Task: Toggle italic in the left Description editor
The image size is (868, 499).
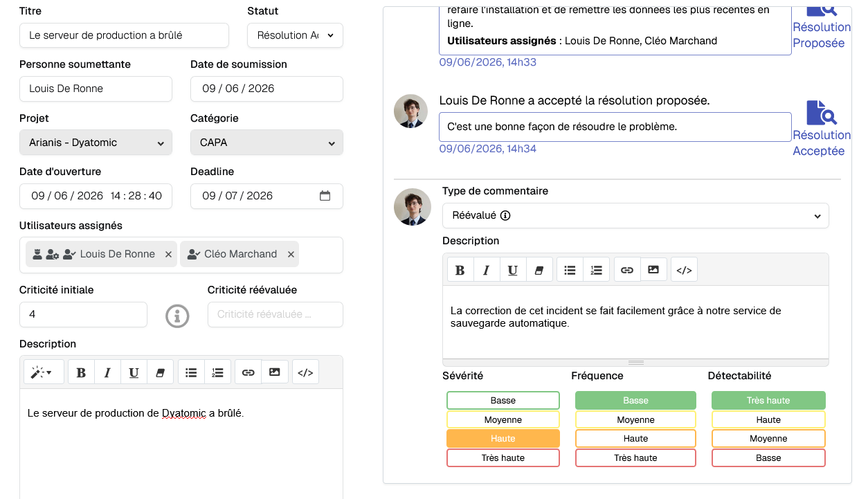Action: point(107,372)
